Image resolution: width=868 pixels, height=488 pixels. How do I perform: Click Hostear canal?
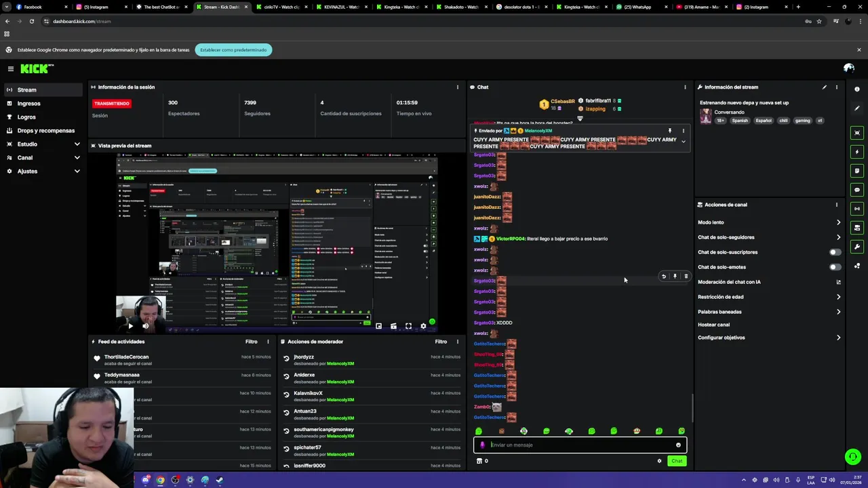pyautogui.click(x=713, y=325)
